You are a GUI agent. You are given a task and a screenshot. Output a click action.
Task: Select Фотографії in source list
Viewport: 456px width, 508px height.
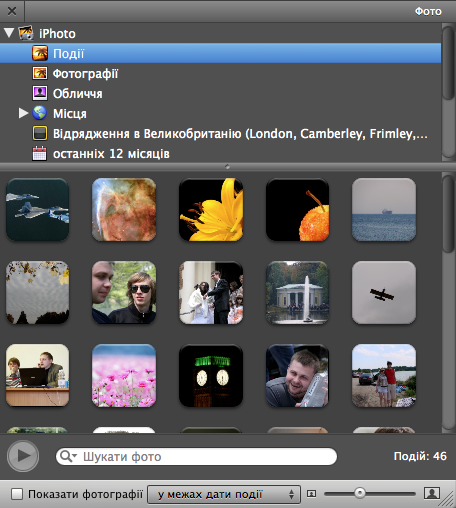(220, 73)
